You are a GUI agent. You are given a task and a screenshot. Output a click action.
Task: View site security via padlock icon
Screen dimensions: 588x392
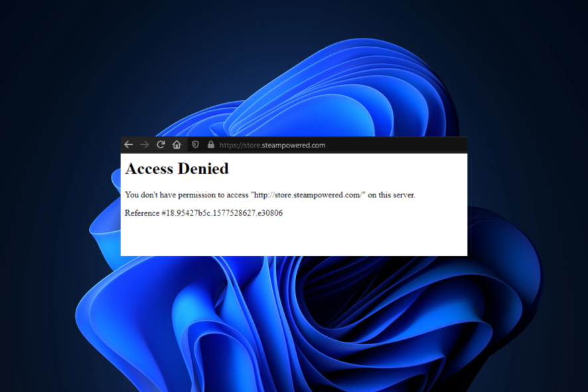point(211,145)
